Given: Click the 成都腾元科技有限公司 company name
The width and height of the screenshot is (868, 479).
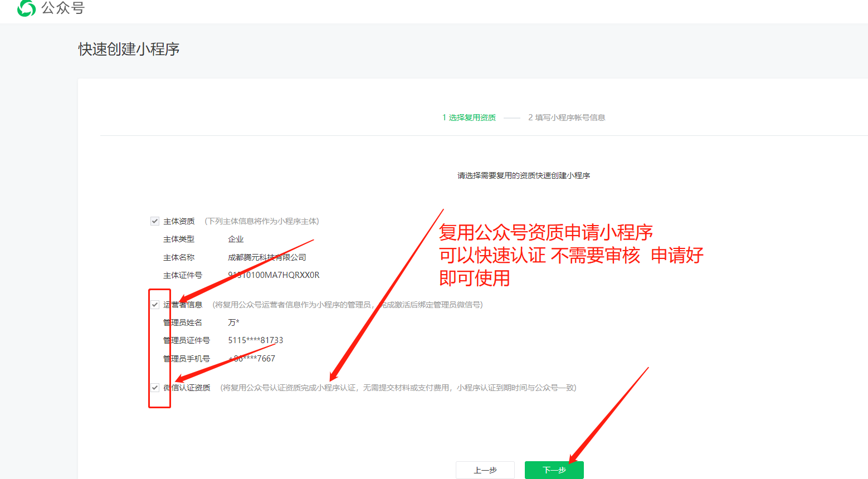Looking at the screenshot, I should 267,257.
